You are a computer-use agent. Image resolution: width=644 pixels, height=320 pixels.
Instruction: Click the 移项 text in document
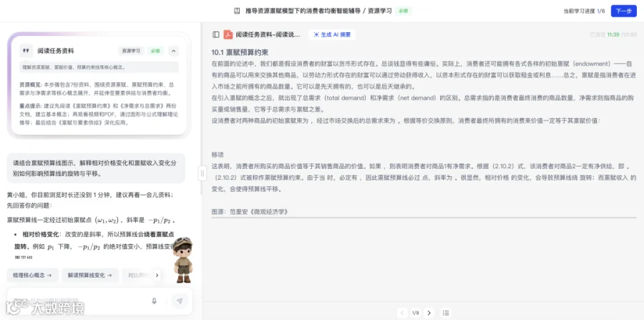[x=218, y=155]
